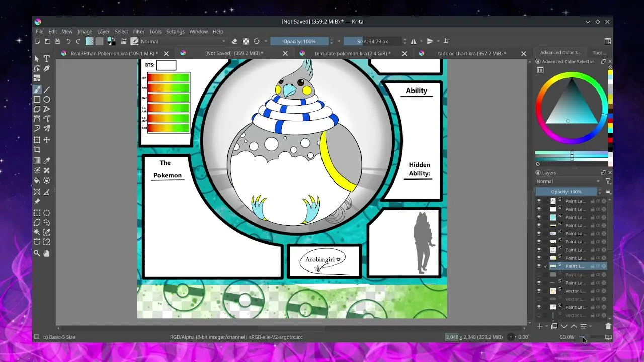Select the Calligraphy tool

click(x=47, y=68)
